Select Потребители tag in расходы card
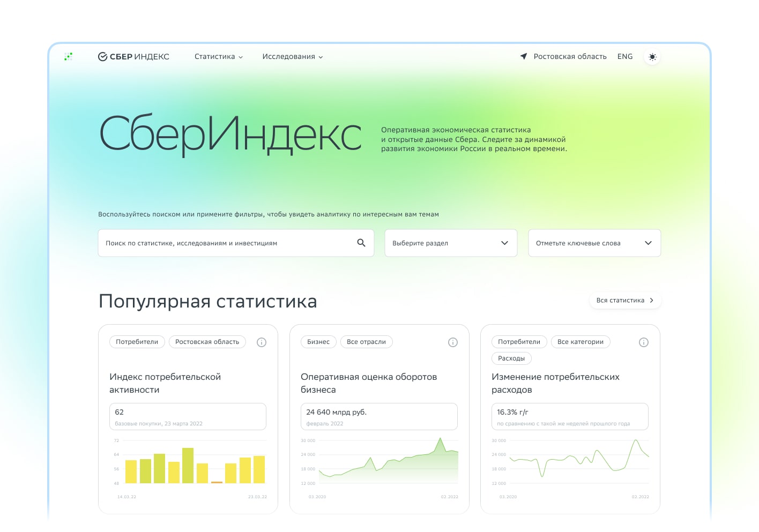The height and width of the screenshot is (532, 759). pyautogui.click(x=519, y=342)
